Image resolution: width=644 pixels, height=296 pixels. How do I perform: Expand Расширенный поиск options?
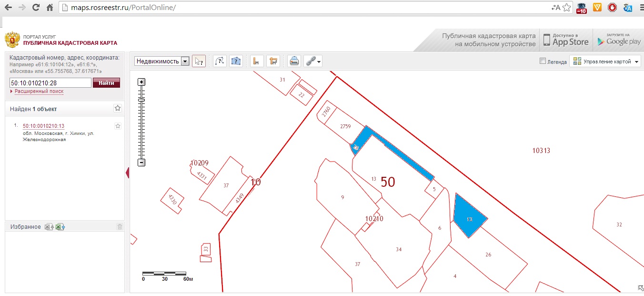[39, 91]
